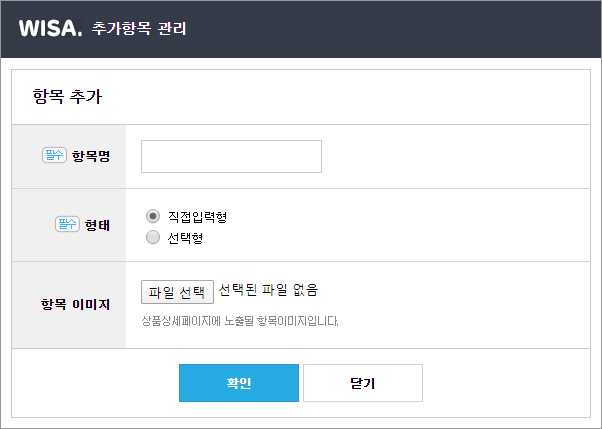Click the 상품상세페이지에 노출될 help text
The image size is (602, 429).
click(240, 321)
